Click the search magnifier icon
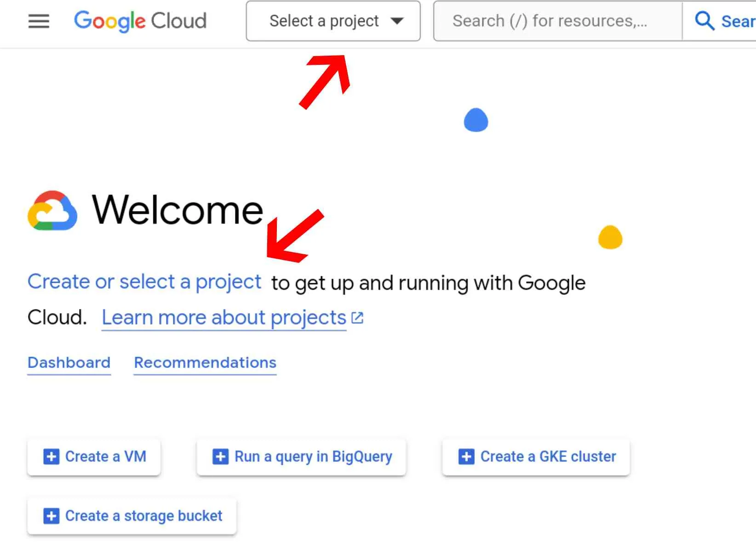756x543 pixels. (704, 21)
